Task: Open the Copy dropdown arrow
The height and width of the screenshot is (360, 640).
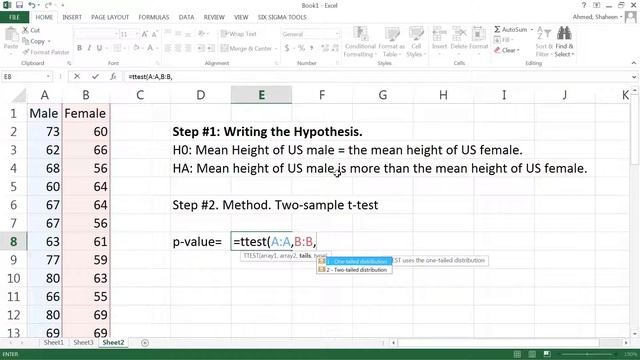Action: coord(49,41)
